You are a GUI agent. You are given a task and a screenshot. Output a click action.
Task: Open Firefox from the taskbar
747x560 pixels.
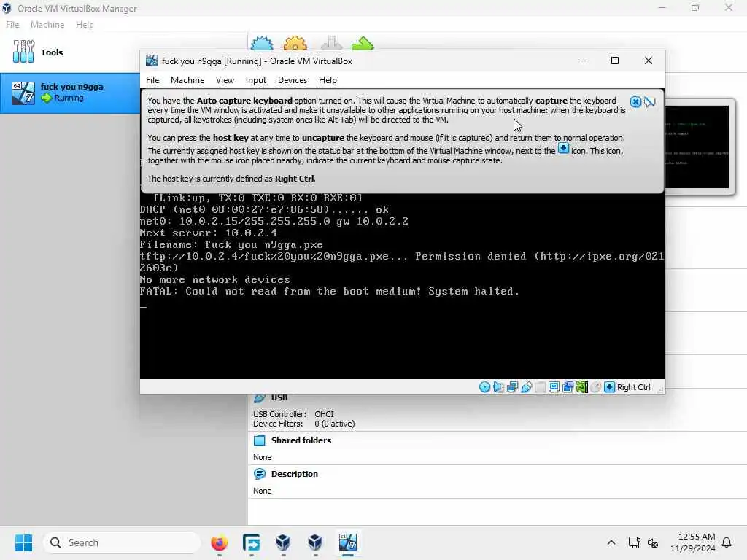pyautogui.click(x=219, y=542)
